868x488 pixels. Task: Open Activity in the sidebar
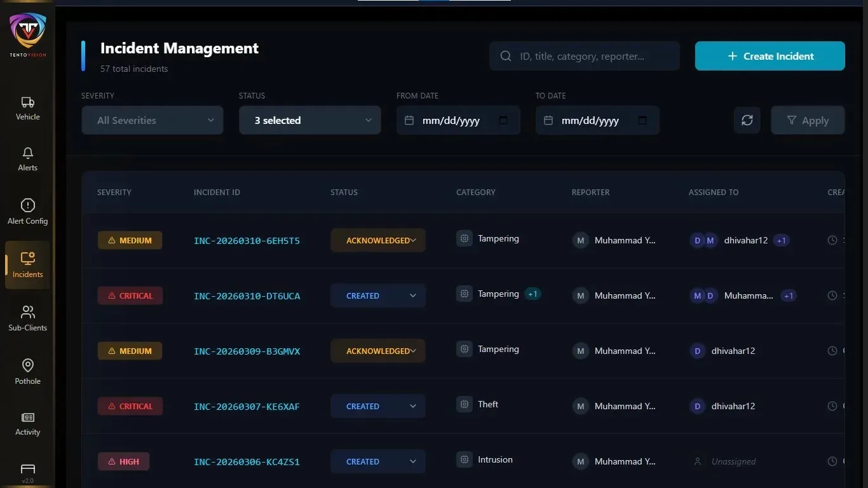(x=27, y=424)
